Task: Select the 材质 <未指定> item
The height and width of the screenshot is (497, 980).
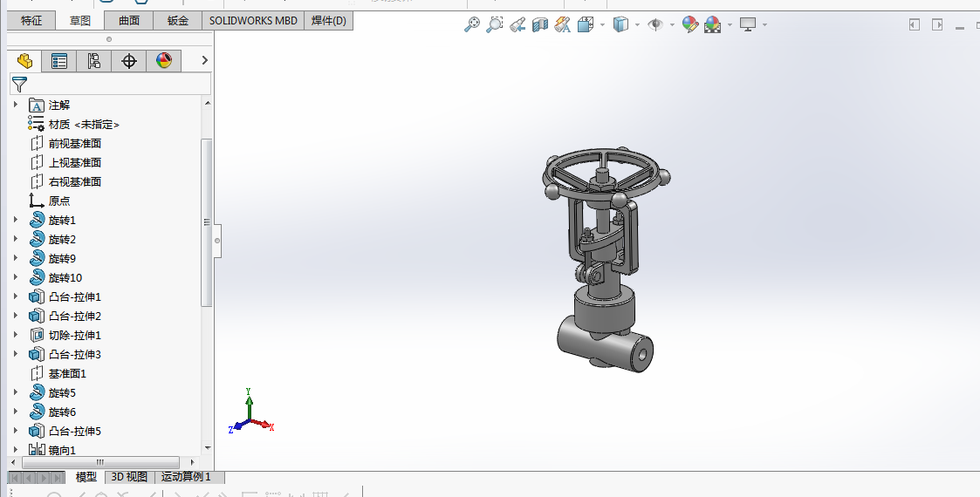Action: click(x=84, y=124)
